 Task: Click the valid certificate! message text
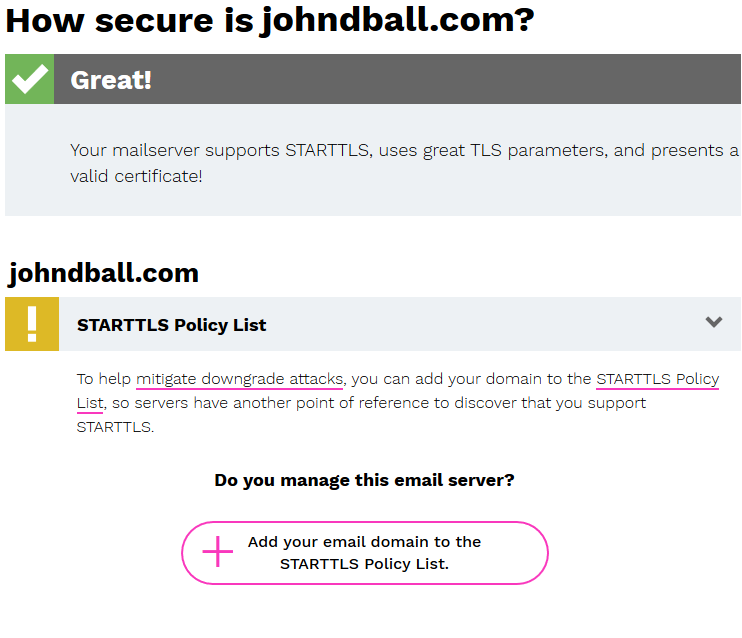(x=136, y=176)
